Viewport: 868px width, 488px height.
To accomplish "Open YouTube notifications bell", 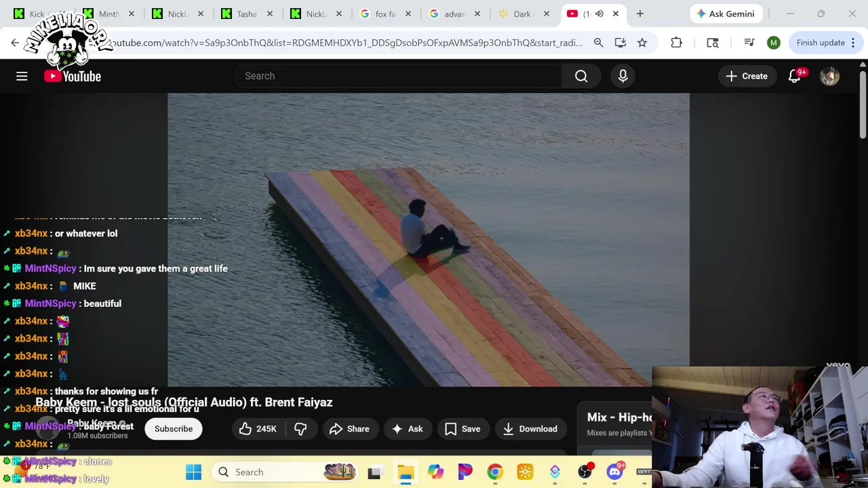I will (795, 76).
